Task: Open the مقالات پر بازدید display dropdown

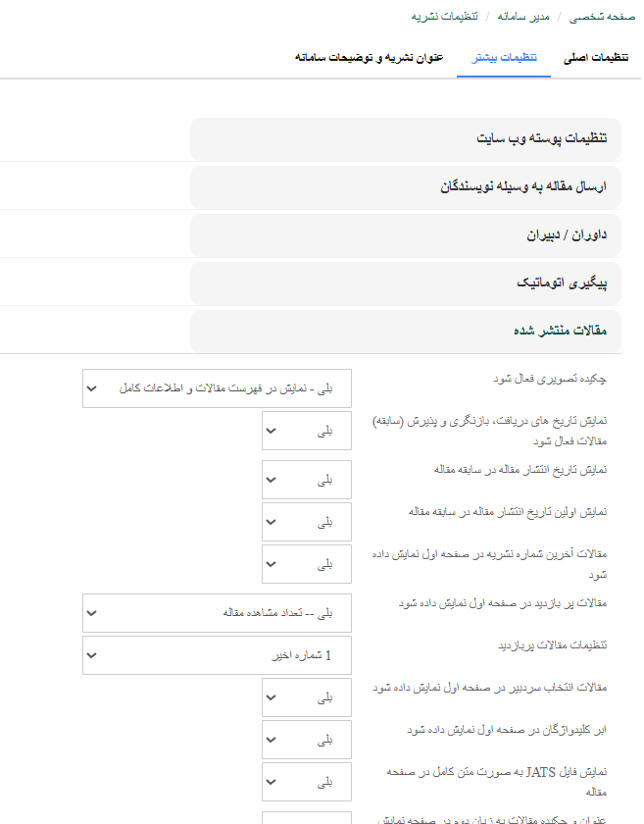Action: [217, 613]
